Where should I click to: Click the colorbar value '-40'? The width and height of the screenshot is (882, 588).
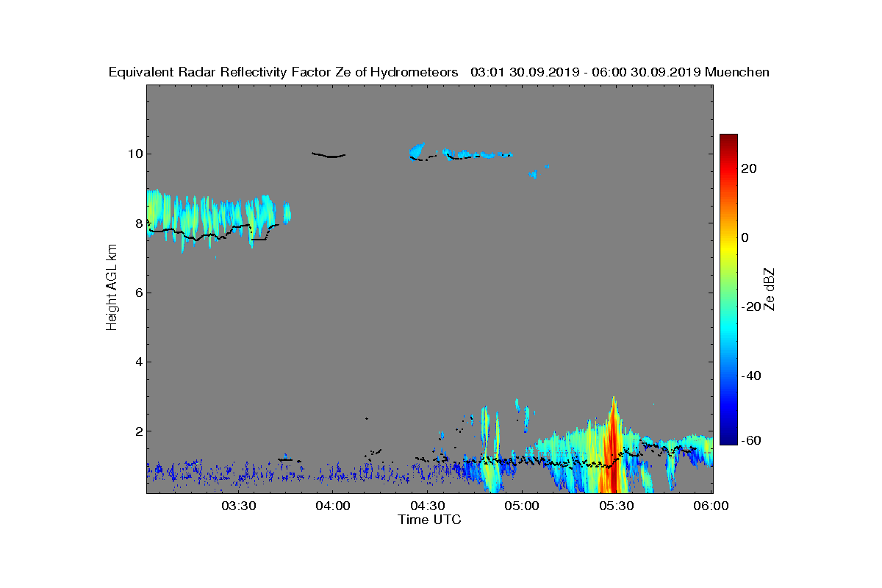click(x=752, y=376)
